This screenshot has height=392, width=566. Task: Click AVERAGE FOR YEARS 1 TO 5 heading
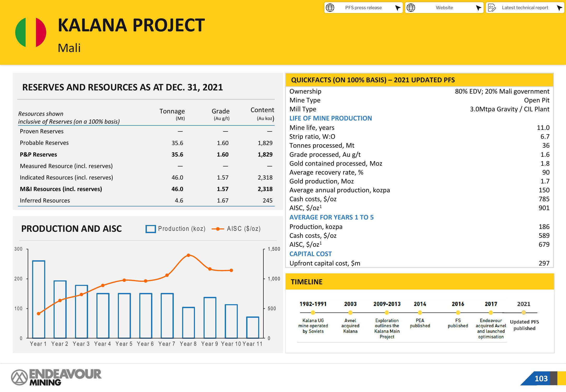331,217
